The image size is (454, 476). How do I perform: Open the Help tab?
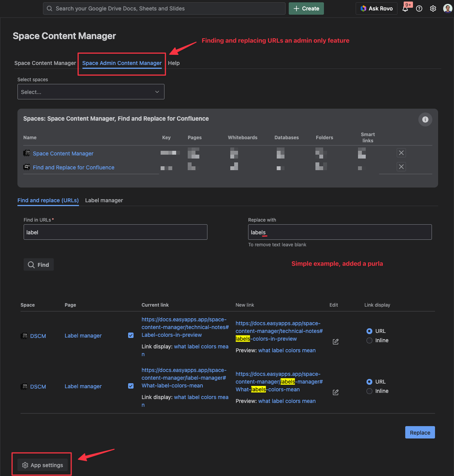(174, 63)
